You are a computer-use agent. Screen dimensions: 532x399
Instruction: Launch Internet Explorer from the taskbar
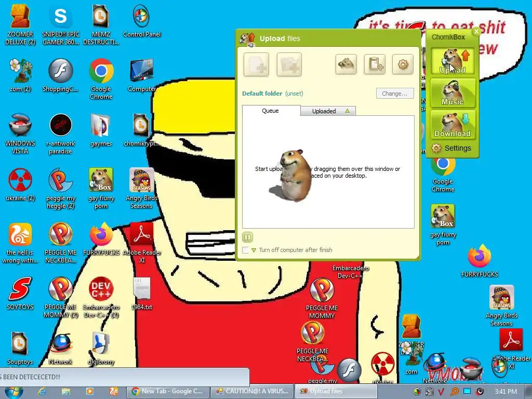click(42, 392)
